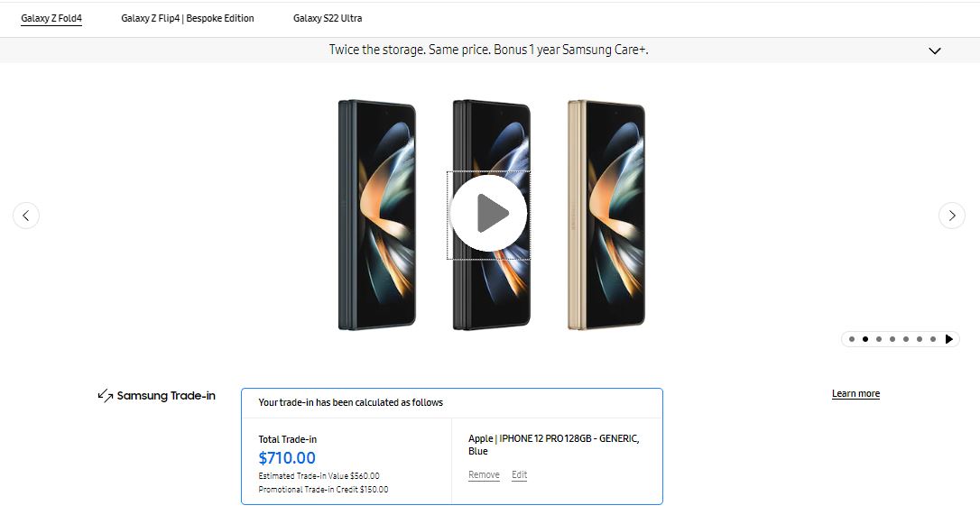This screenshot has width=980, height=524.
Task: Switch to the Galaxy S22 Ultra tab
Action: tap(328, 18)
